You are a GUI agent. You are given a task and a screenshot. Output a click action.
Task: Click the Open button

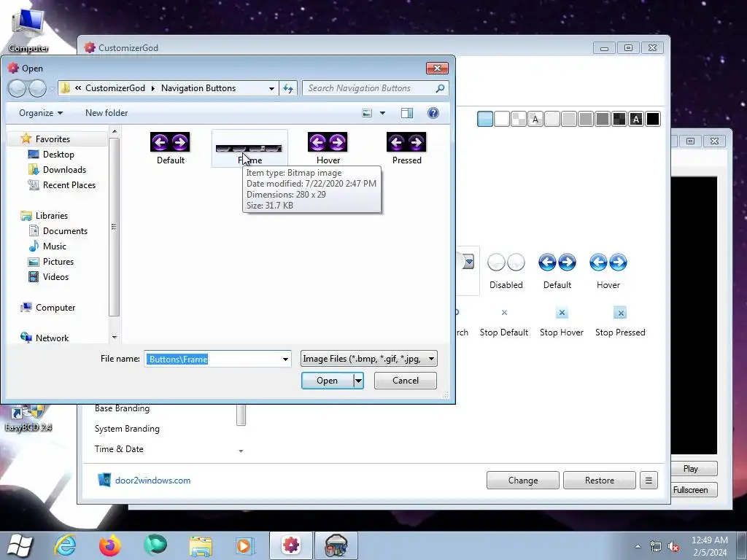[x=328, y=381]
